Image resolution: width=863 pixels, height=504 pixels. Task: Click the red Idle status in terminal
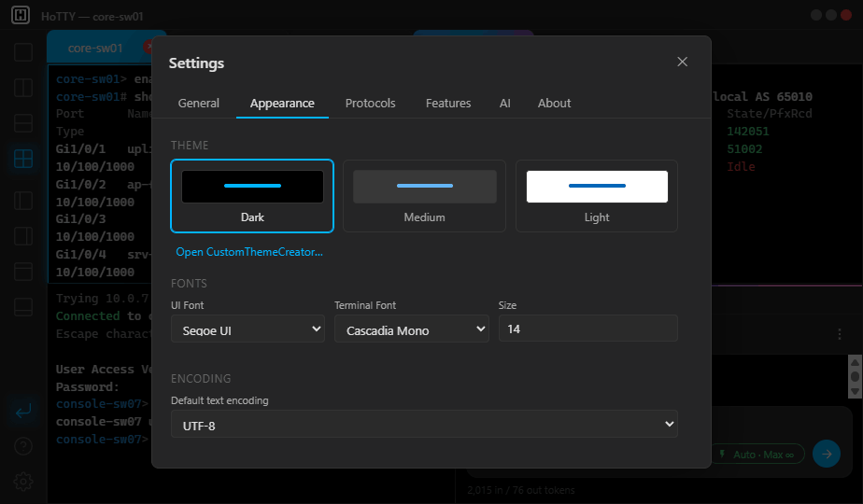pos(741,167)
